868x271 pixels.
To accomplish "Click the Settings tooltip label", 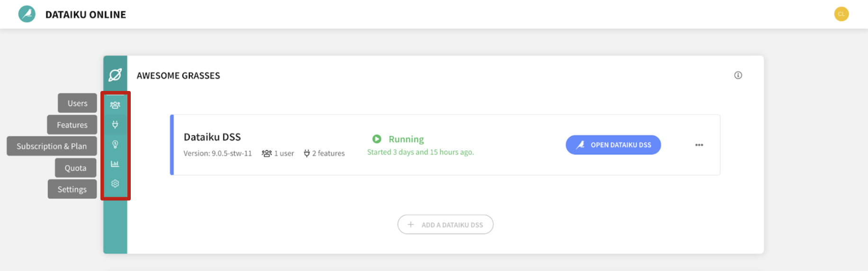I will click(72, 189).
